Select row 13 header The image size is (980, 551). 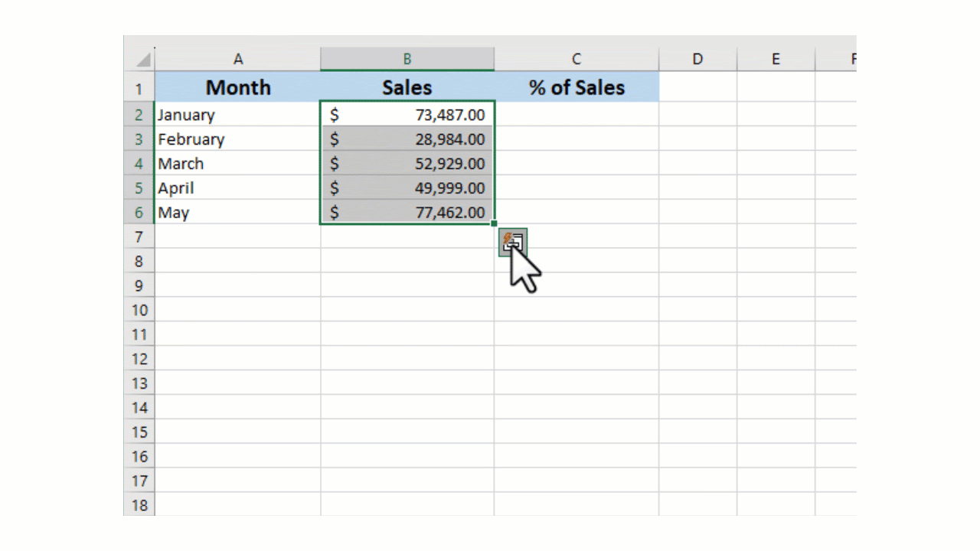[x=139, y=384]
